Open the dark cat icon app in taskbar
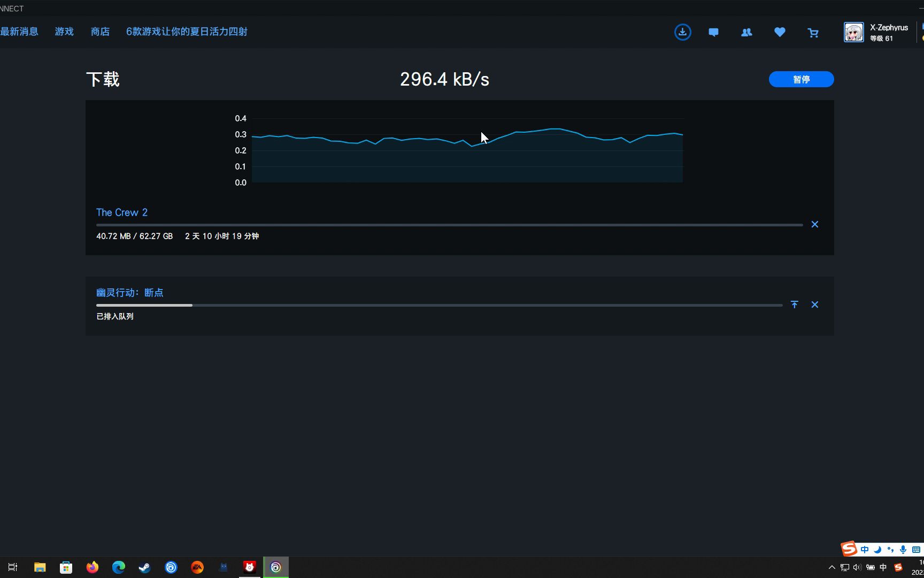Image resolution: width=924 pixels, height=578 pixels. pos(224,567)
